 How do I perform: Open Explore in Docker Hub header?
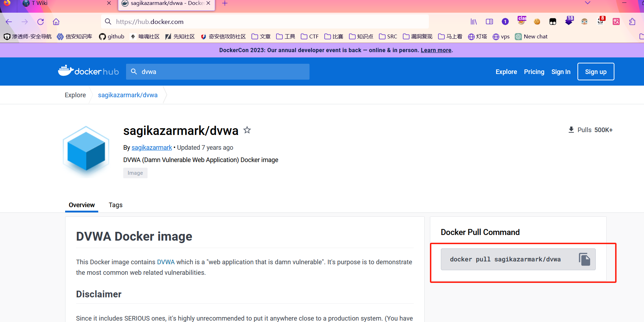pos(506,72)
